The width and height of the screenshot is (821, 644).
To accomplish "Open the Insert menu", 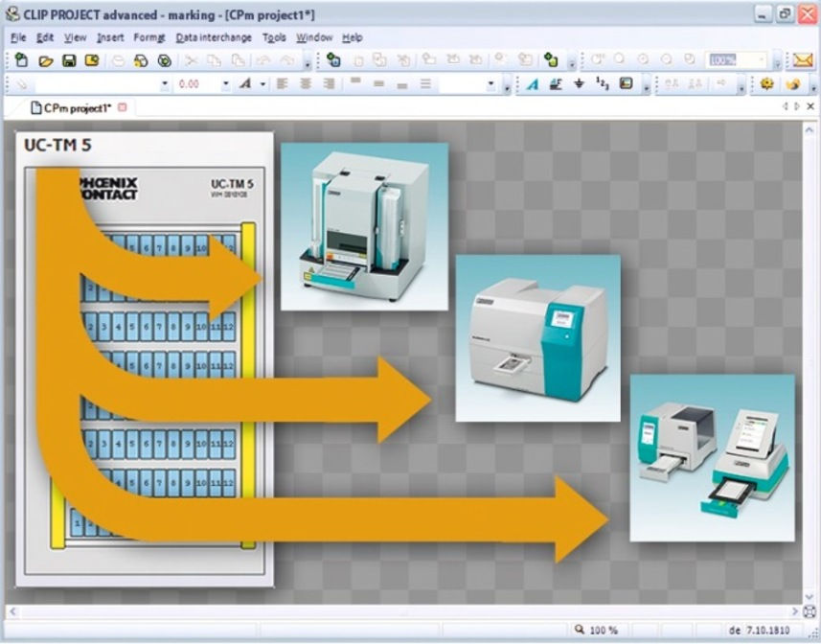I will (110, 37).
